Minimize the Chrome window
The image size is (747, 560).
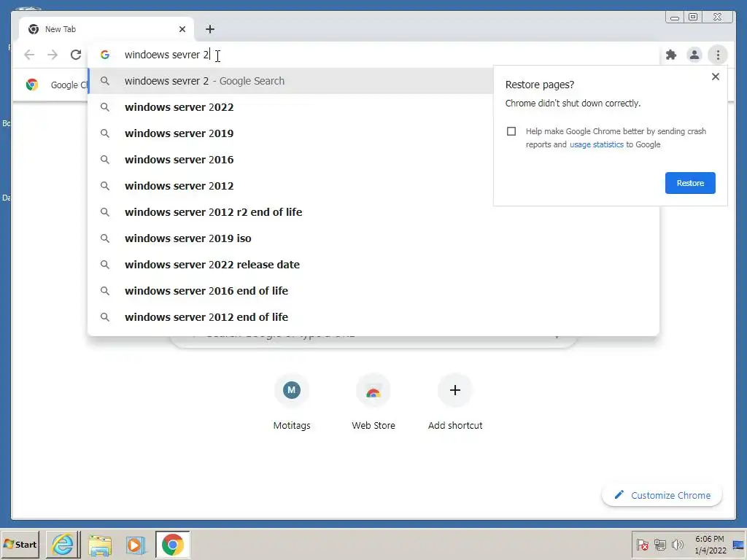(x=674, y=17)
